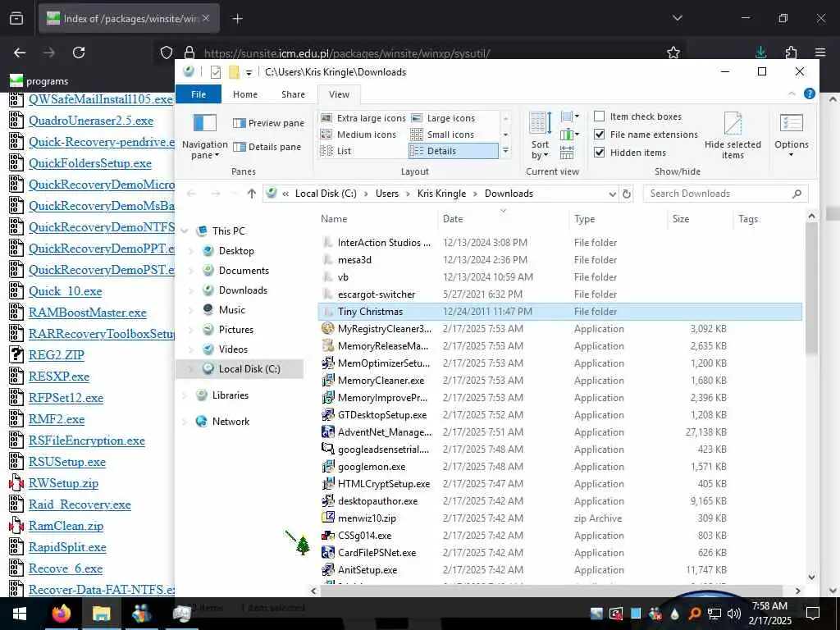This screenshot has height=630, width=840.
Task: Switch layout to Medium icons
Action: pyautogui.click(x=358, y=135)
